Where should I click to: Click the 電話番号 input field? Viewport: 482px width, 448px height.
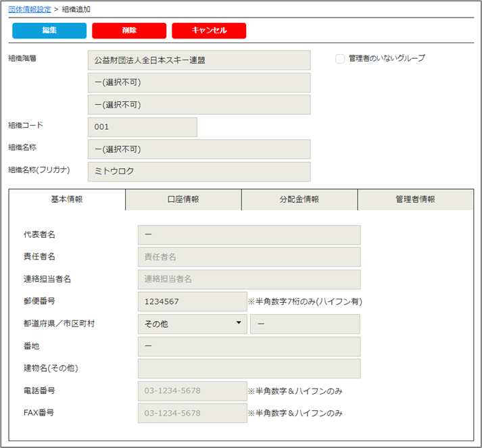[192, 391]
